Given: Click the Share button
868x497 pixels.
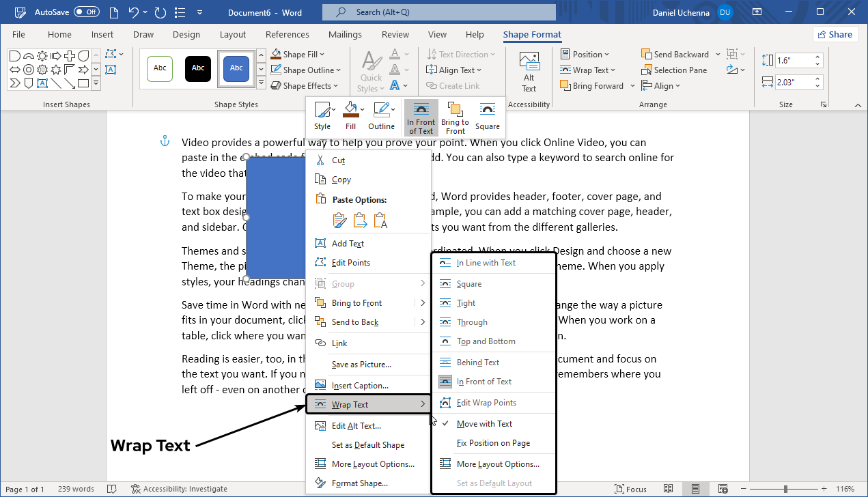Looking at the screenshot, I should (x=835, y=33).
